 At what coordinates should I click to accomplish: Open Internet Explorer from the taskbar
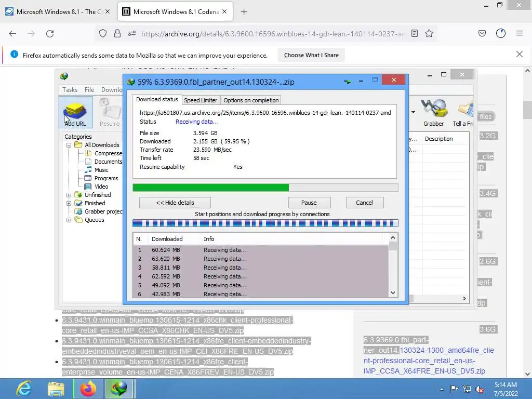tap(24, 389)
